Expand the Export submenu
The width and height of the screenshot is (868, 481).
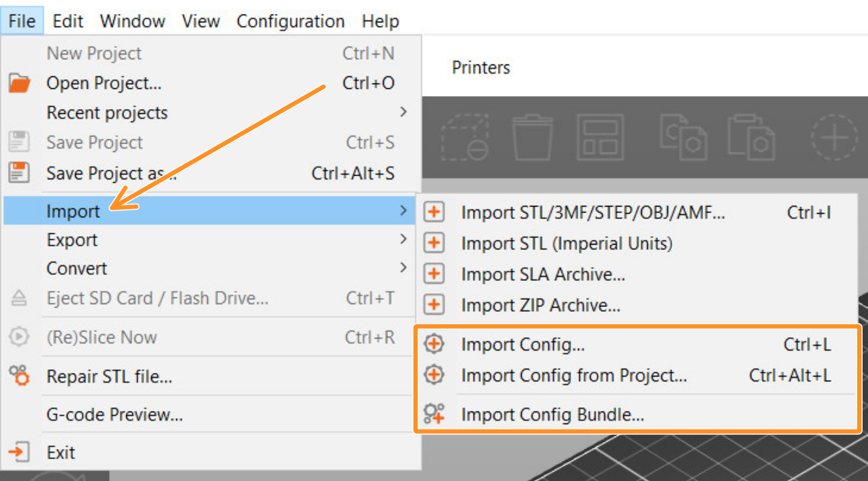(403, 239)
